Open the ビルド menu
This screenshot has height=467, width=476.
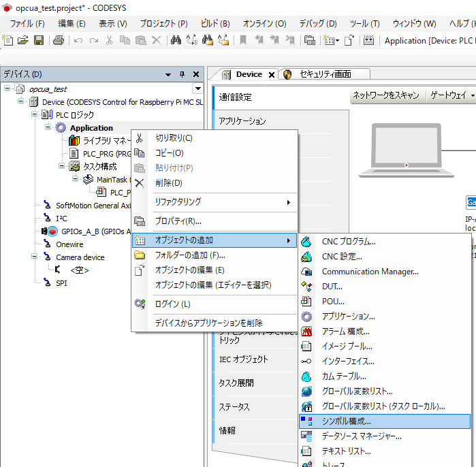(x=215, y=24)
